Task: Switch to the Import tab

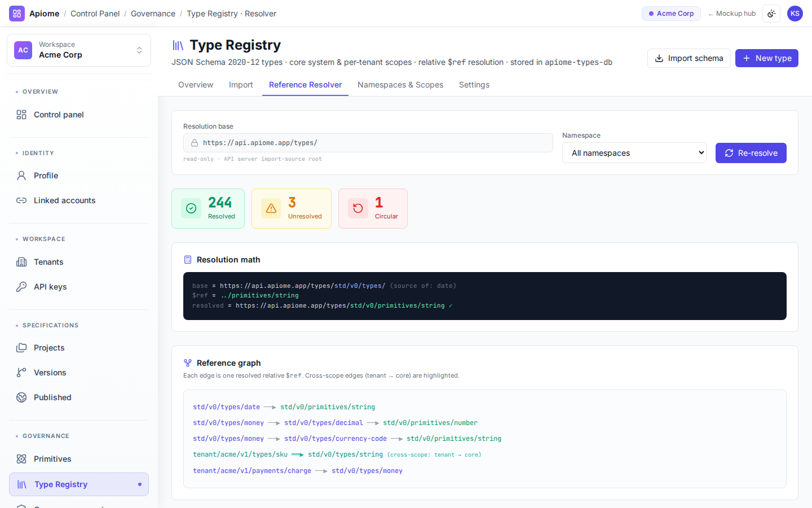Action: point(241,85)
